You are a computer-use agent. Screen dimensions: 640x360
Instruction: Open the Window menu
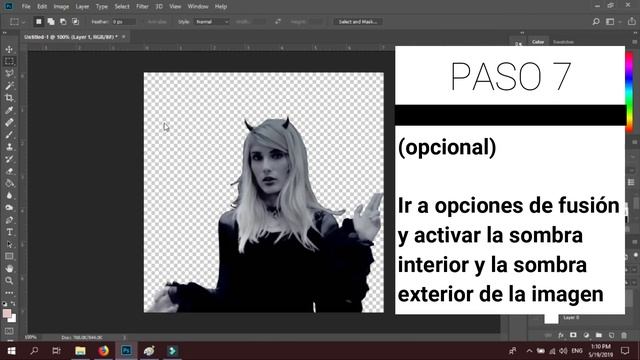(198, 7)
